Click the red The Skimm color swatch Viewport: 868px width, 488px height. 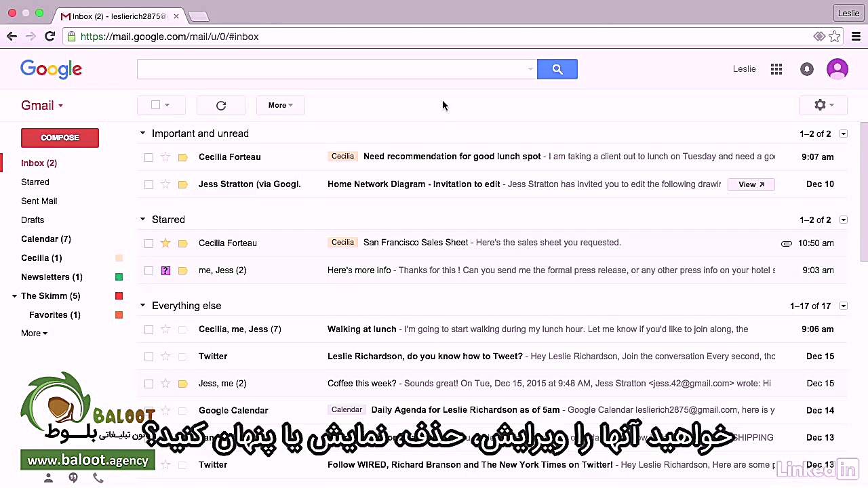[x=119, y=296]
